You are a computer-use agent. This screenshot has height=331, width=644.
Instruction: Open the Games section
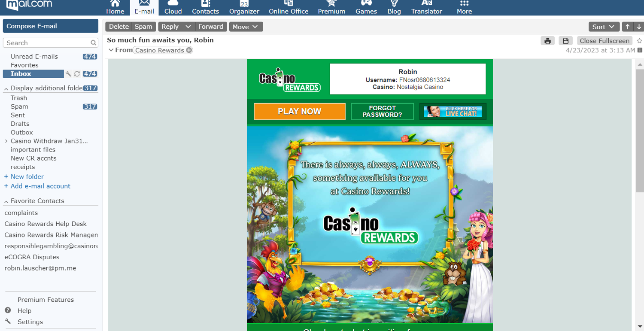(x=366, y=8)
